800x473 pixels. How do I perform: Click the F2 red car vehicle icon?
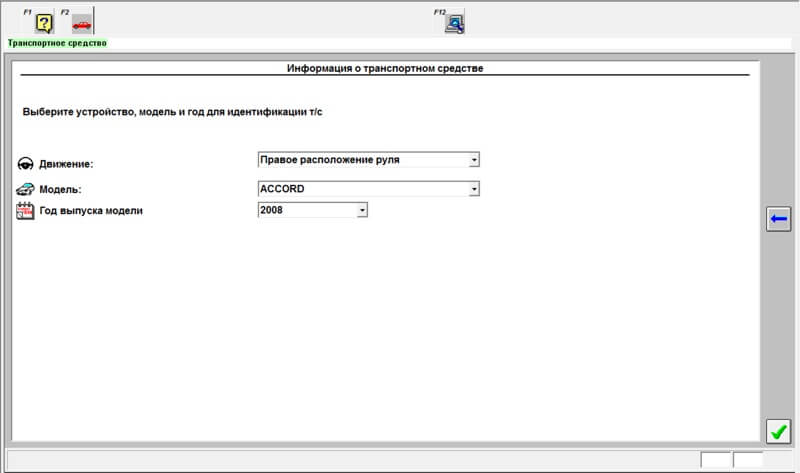[x=82, y=24]
